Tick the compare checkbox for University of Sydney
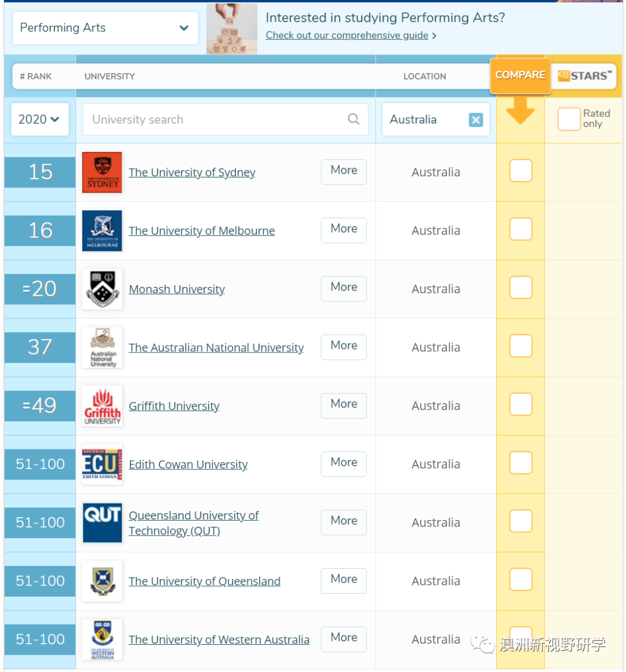This screenshot has height=672, width=626. [521, 170]
